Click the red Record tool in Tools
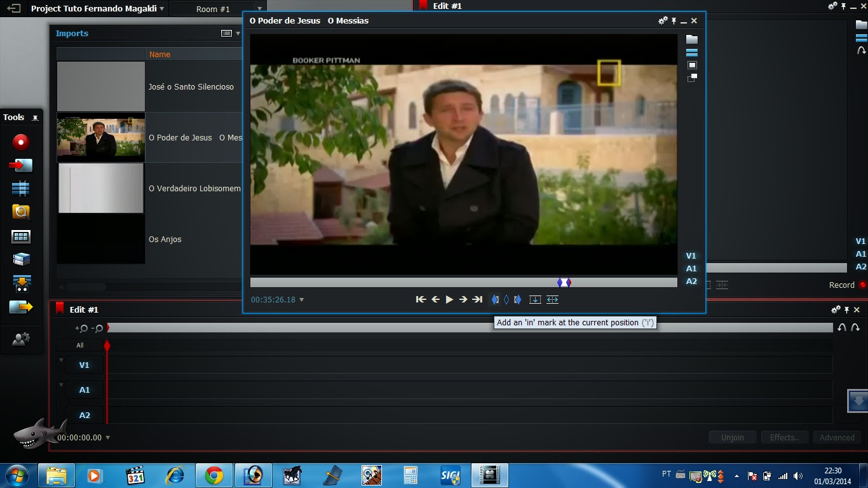 click(x=21, y=142)
